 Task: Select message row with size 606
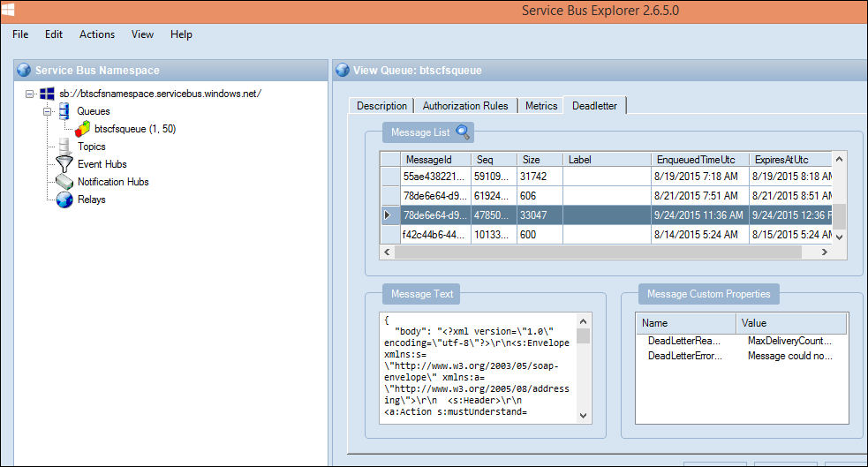point(606,196)
